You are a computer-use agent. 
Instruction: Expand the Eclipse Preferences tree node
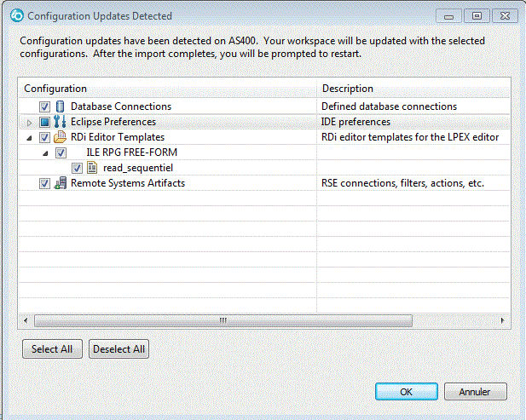click(29, 123)
